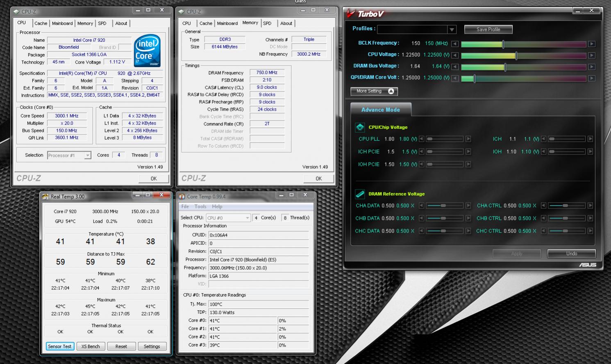Click QPI/DRAM Core Volt increase arrow
The image size is (611, 364).
tap(591, 78)
